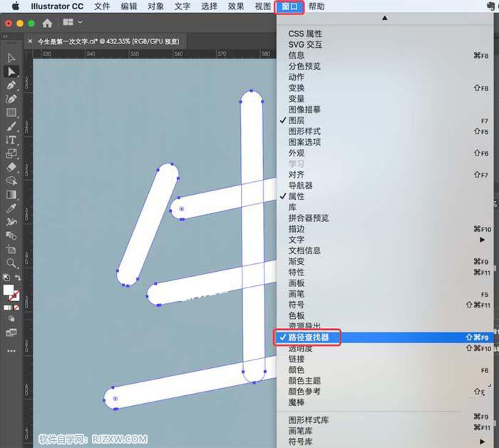Image resolution: width=499 pixels, height=448 pixels.
Task: Select the Type tool
Action: point(11,140)
